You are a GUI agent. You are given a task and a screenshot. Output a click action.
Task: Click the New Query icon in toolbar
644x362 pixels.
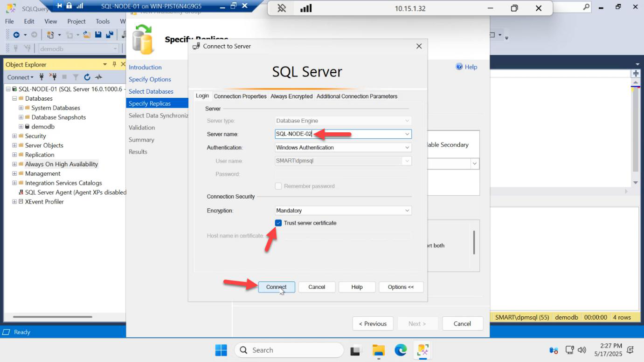pyautogui.click(x=51, y=35)
